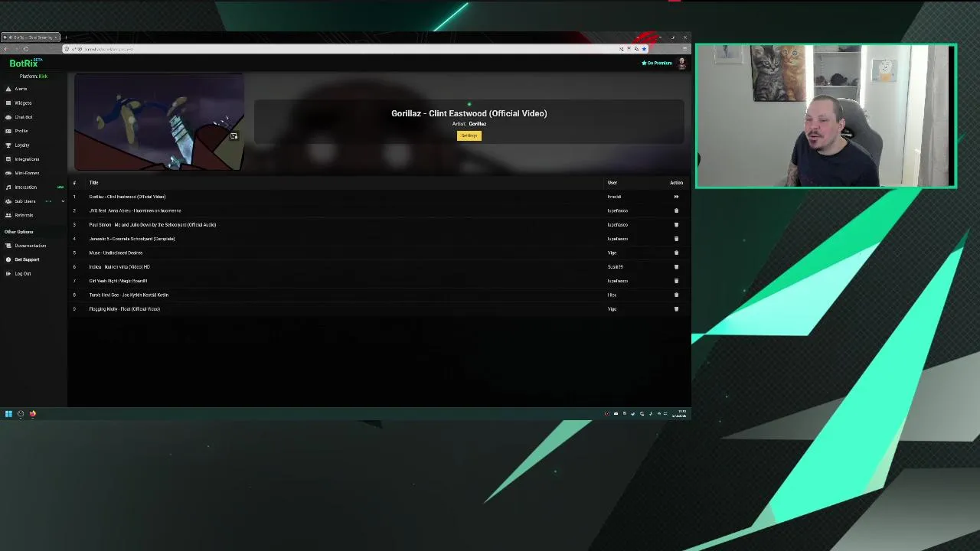This screenshot has width=980, height=551.
Task: Click the yellow Settings button
Action: click(469, 135)
